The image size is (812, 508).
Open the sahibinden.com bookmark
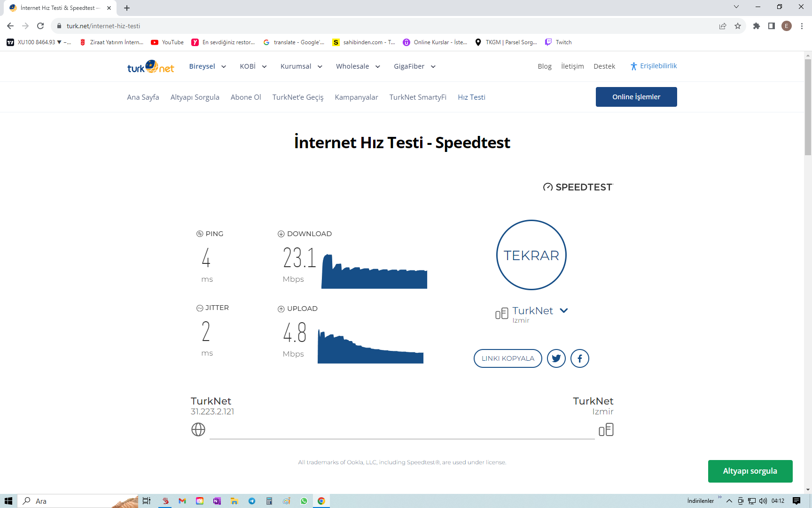[x=364, y=42]
